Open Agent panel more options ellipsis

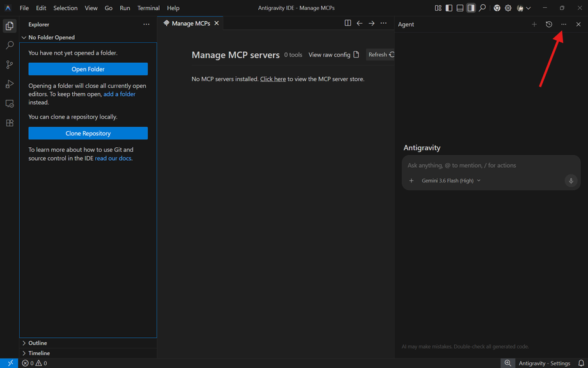pyautogui.click(x=564, y=24)
